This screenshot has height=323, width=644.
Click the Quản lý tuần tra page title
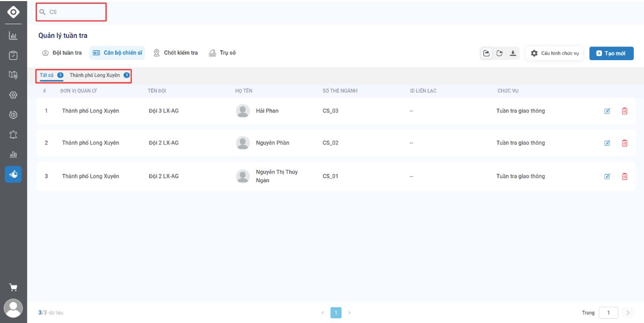tap(63, 35)
